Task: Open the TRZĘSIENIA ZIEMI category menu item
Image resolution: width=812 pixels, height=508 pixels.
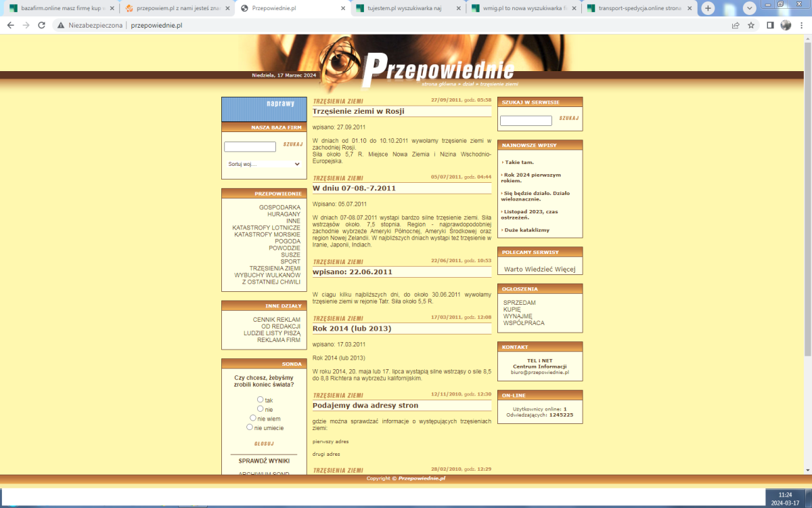Action: pos(275,268)
